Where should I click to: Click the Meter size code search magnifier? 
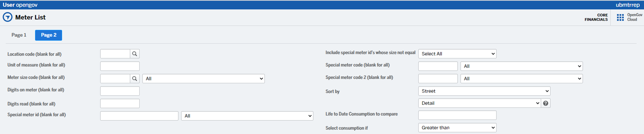[x=134, y=79]
